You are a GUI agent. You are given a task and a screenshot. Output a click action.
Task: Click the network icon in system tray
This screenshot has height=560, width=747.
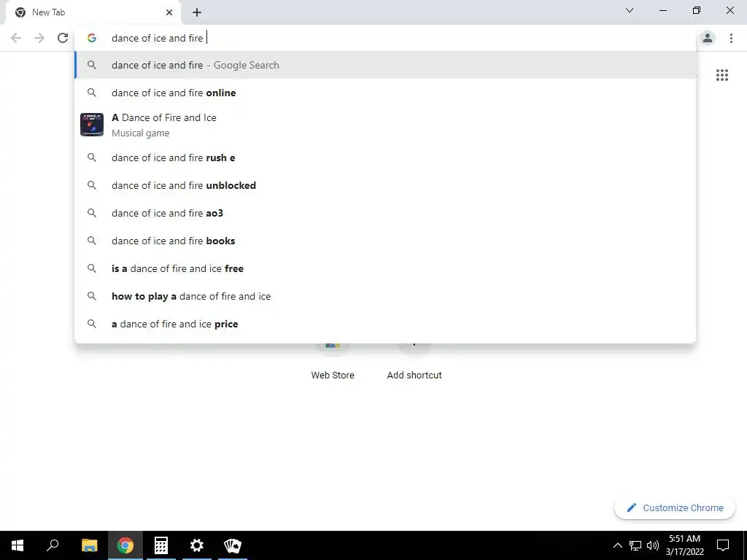(635, 545)
